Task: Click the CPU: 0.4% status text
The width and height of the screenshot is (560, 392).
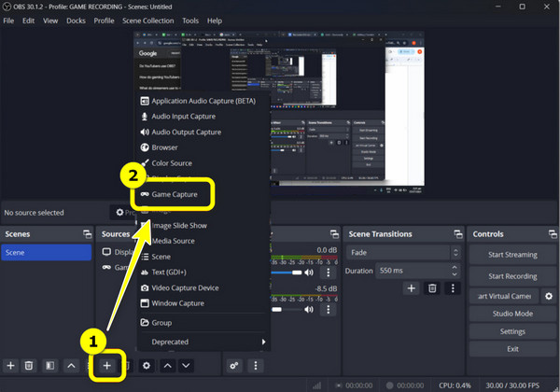Action: (x=455, y=385)
